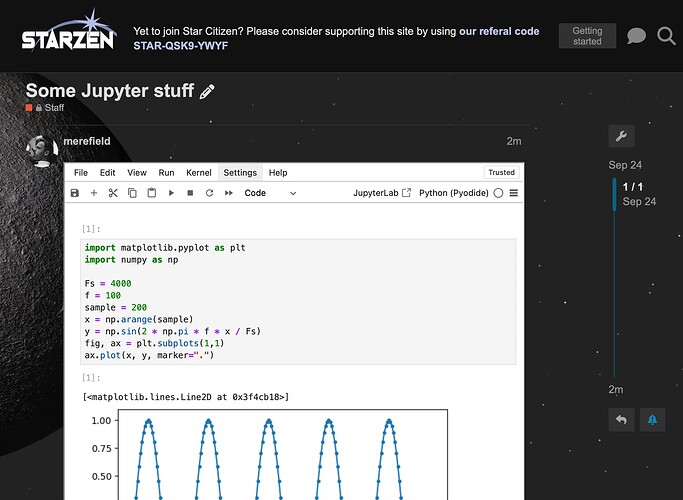Screen dimensions: 683x500
Task: Run the selected cell with play icon
Action: pos(171,193)
